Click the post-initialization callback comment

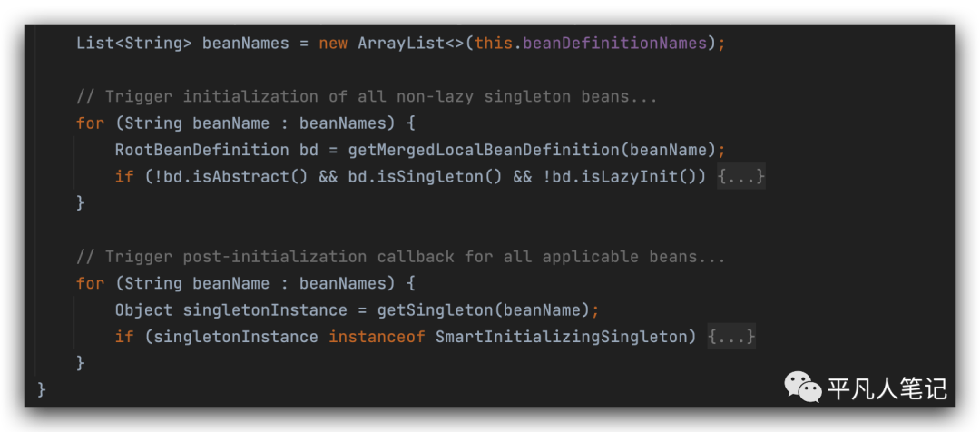point(401,257)
